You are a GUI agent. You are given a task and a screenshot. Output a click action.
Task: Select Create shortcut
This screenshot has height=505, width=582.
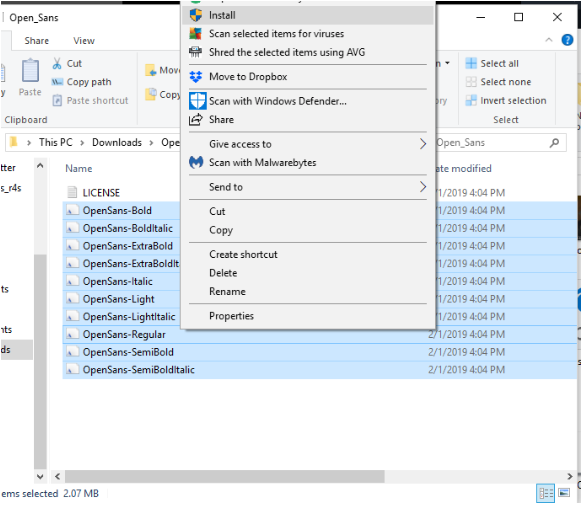click(308, 255)
